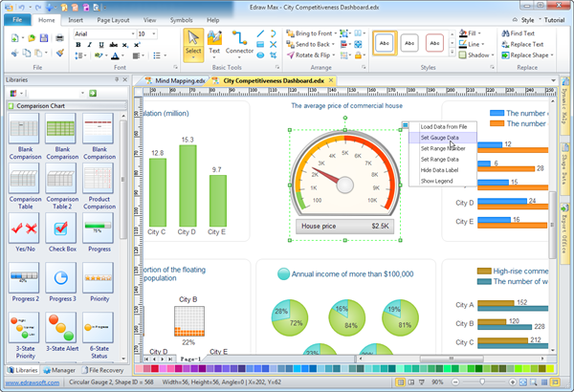This screenshot has height=392, width=574.
Task: Select Show Legend option
Action: [443, 181]
